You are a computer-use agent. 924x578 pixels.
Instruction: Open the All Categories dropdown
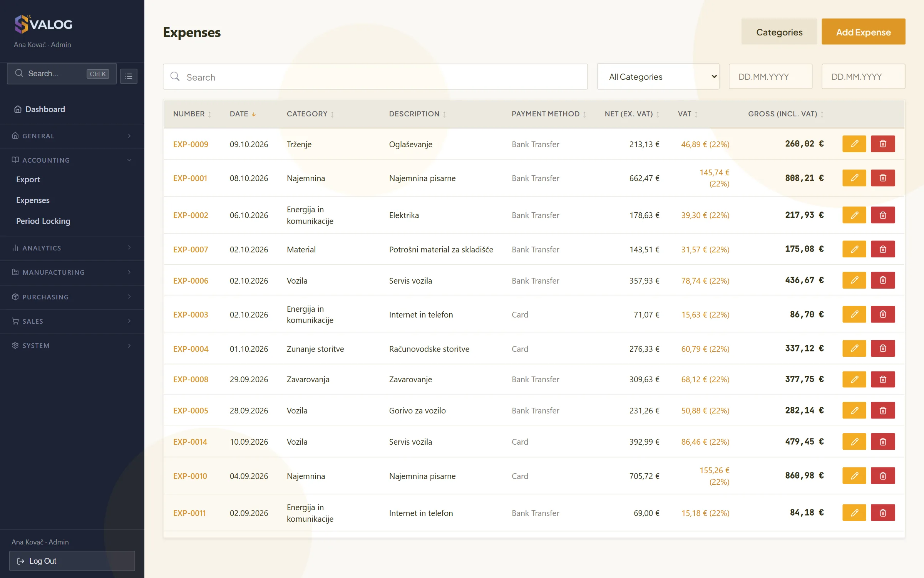tap(658, 77)
